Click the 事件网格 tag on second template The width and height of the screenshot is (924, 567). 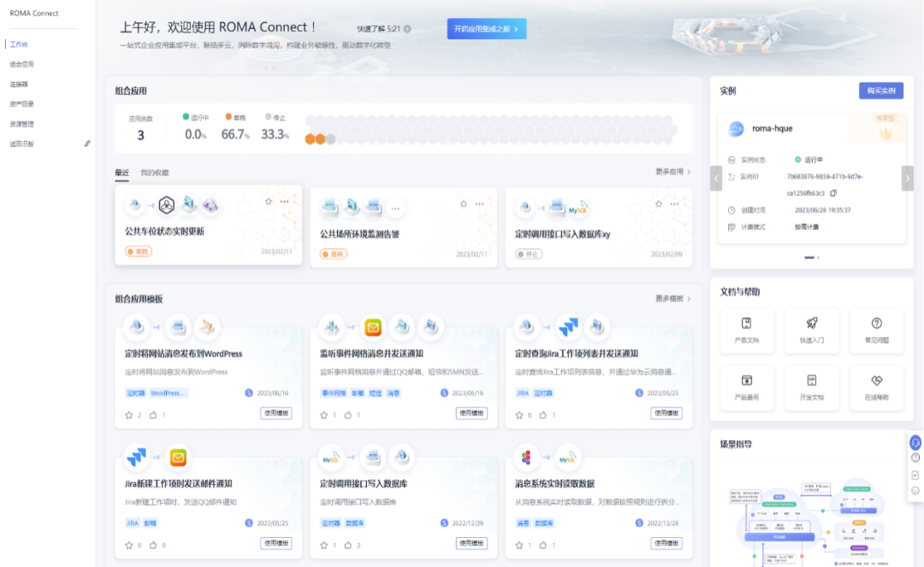[x=334, y=393]
